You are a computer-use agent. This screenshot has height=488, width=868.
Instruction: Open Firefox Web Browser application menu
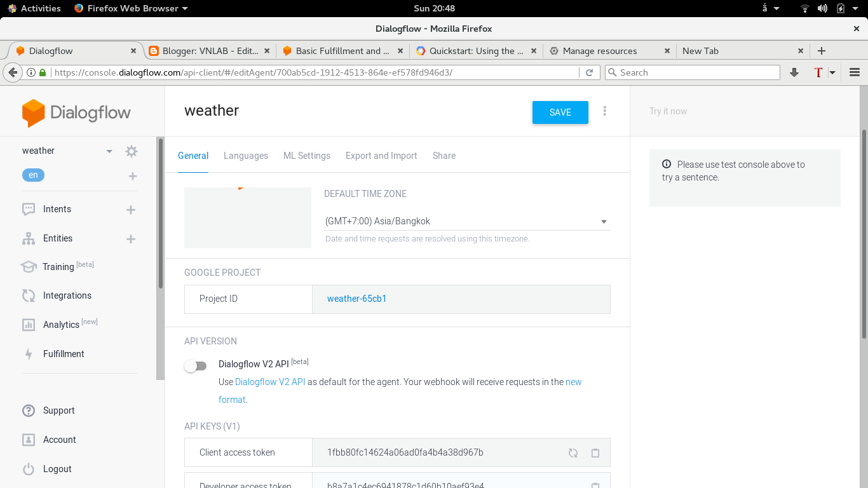click(131, 8)
